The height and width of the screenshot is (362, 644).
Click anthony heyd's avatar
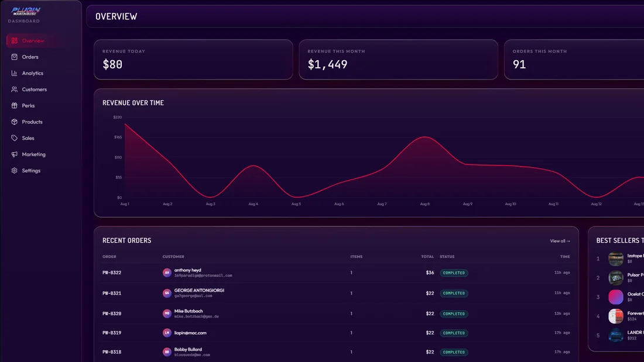coord(167,273)
